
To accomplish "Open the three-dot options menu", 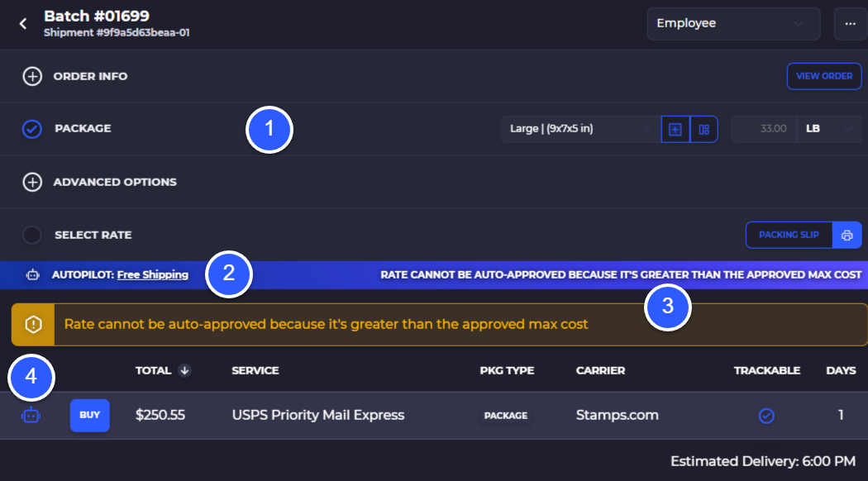I will coord(850,23).
